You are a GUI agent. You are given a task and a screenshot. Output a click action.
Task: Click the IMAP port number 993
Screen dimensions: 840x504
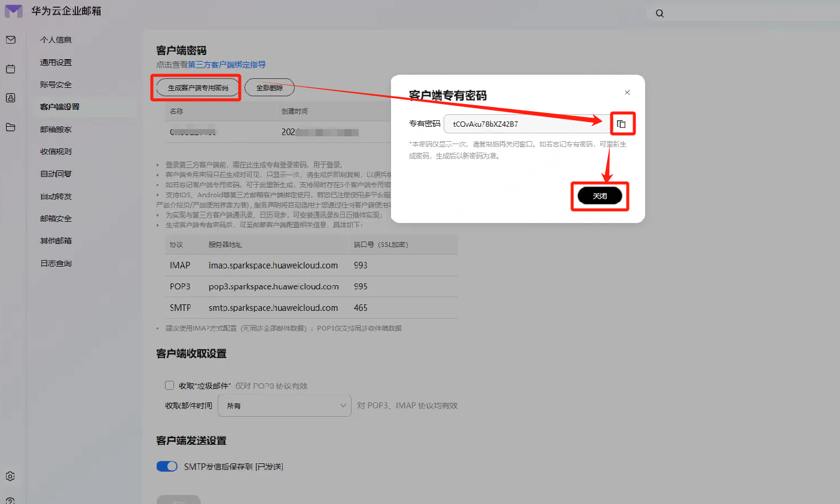[361, 265]
